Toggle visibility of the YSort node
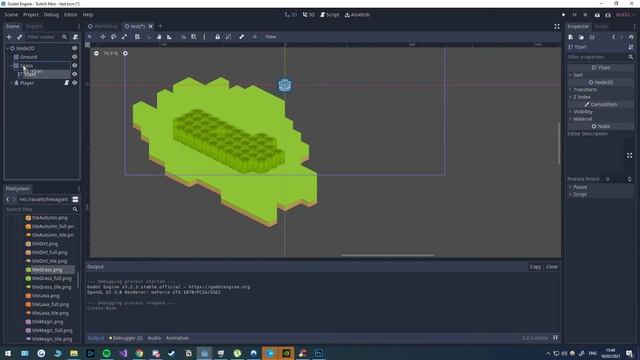640x360 pixels. [74, 74]
